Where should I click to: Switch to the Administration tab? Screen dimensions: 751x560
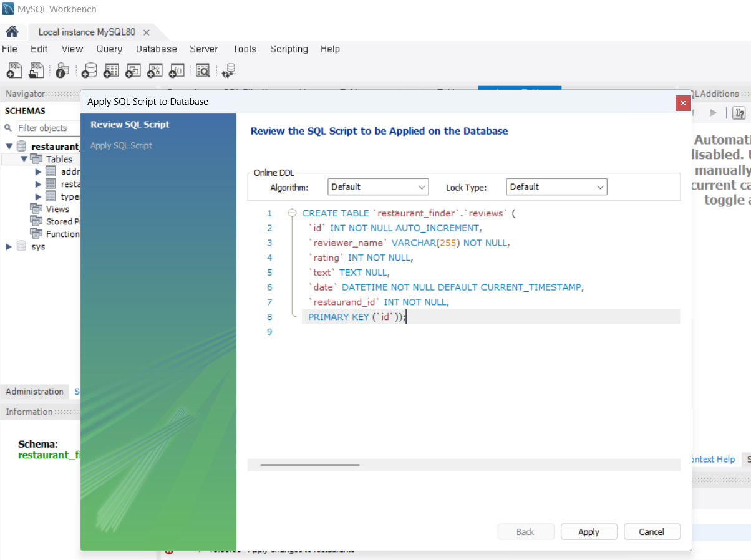[34, 392]
